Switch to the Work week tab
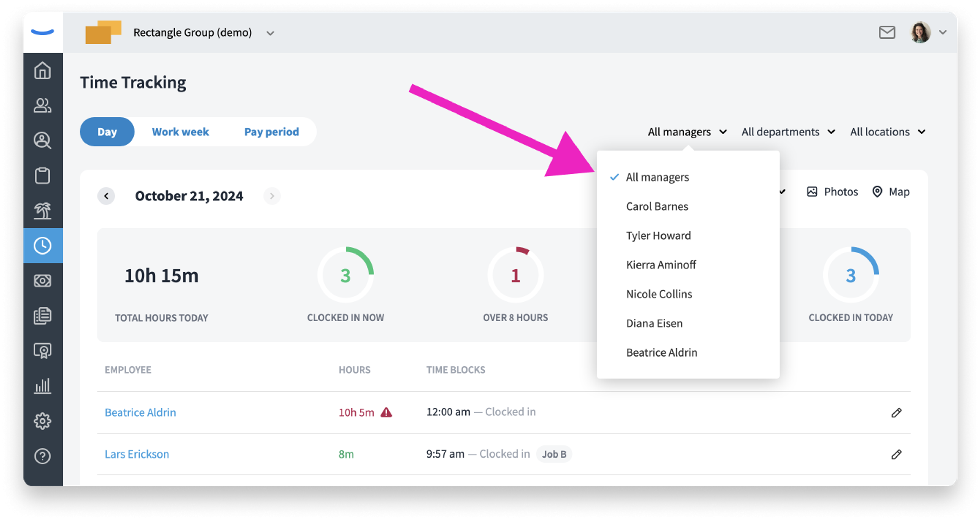This screenshot has height=521, width=980. (x=180, y=132)
